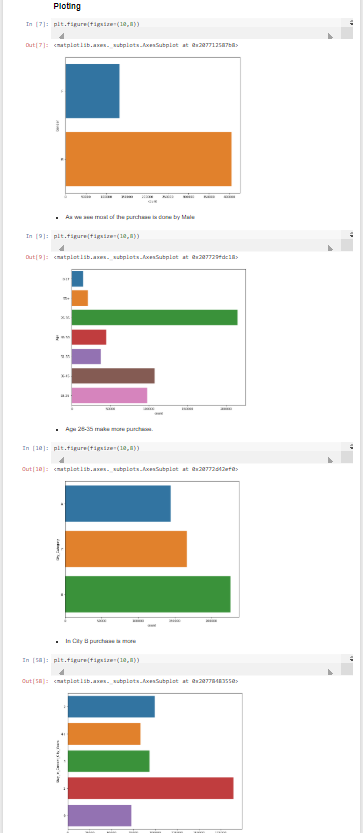The width and height of the screenshot is (363, 833).
Task: Click the horizontal scrollbar track of cell In [10]
Action: click(196, 460)
